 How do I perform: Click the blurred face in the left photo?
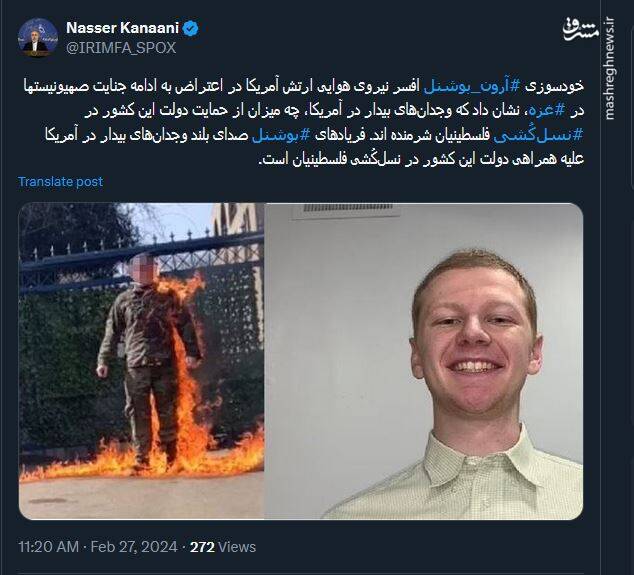coord(144,267)
